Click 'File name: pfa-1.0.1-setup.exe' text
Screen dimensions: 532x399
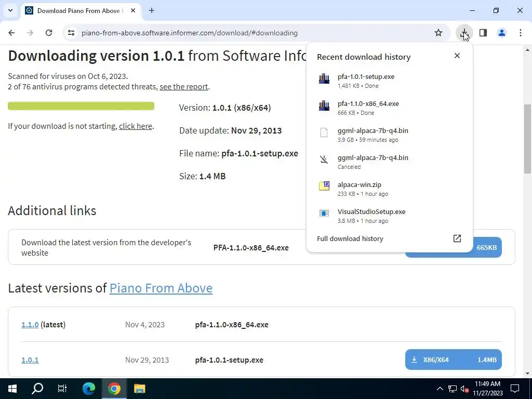(238, 153)
